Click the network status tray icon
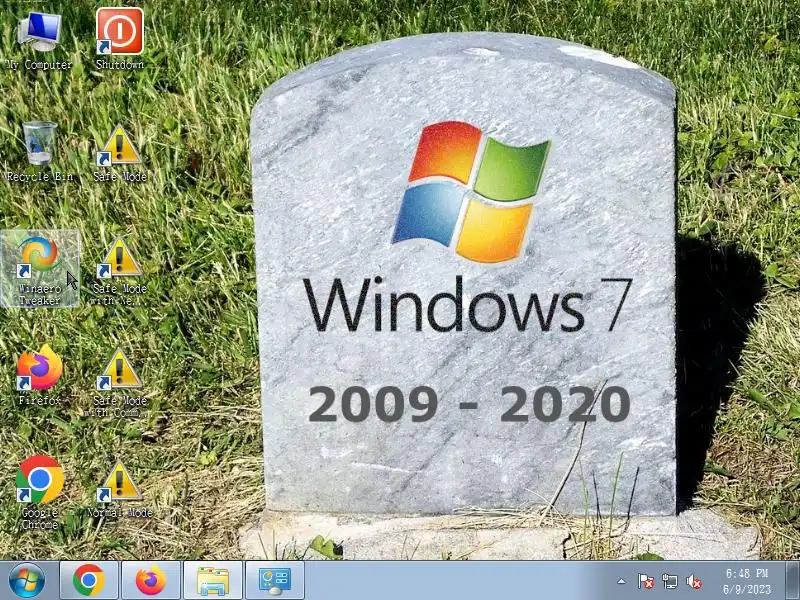The width and height of the screenshot is (800, 600). click(670, 581)
